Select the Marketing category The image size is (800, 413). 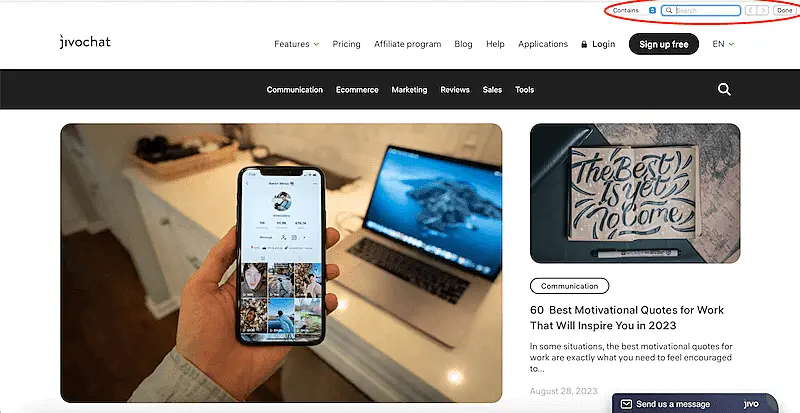point(409,89)
